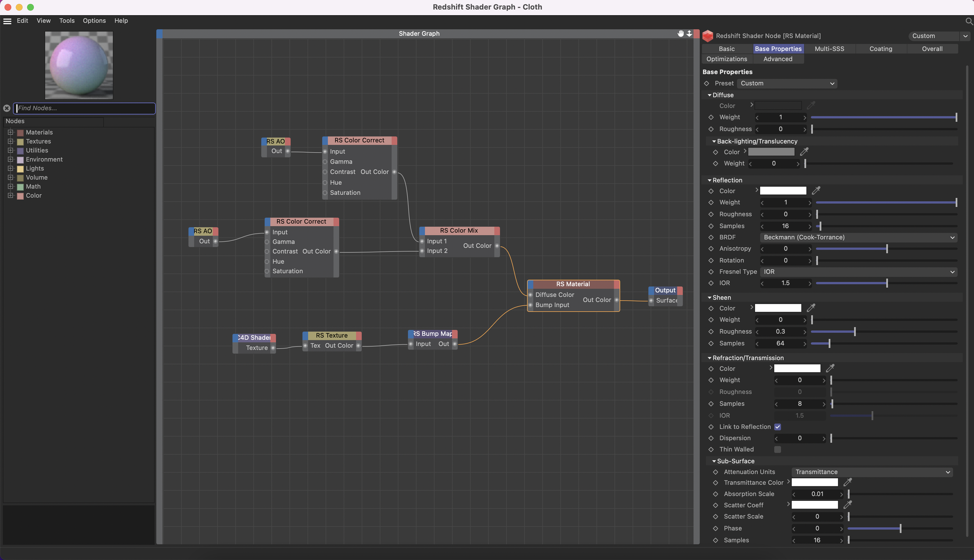Enable the Thin Walled checkbox
This screenshot has height=560, width=974.
click(x=777, y=449)
